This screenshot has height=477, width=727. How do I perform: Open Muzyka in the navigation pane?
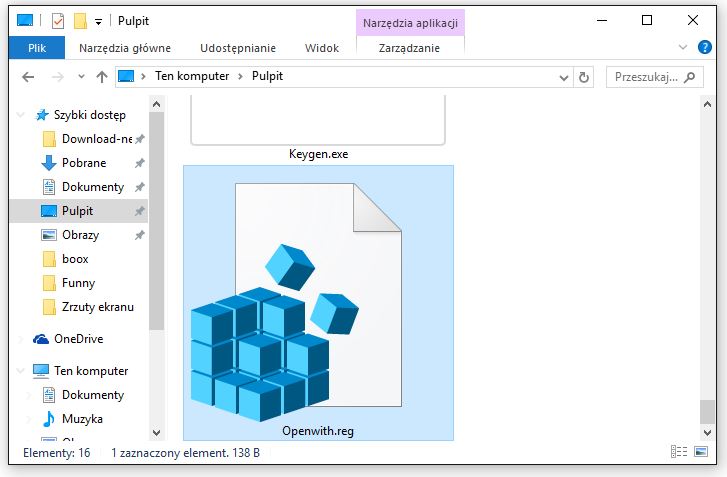(82, 419)
